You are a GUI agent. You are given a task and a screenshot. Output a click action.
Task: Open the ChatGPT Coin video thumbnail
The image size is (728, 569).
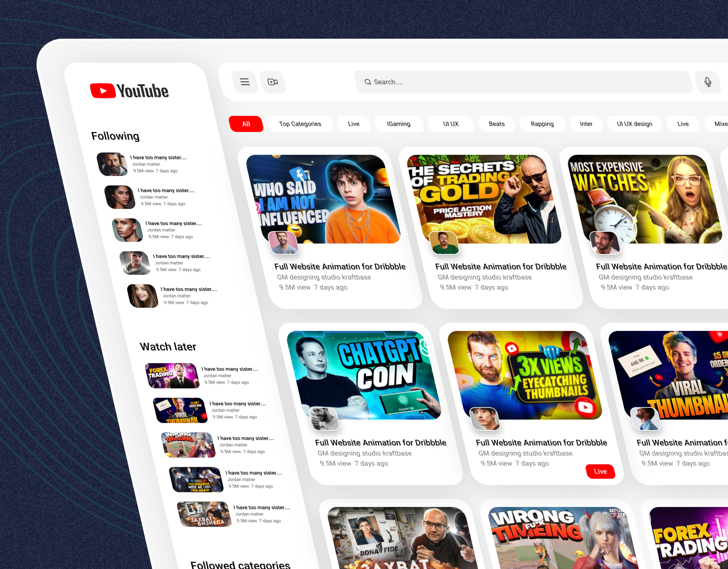[x=364, y=375]
